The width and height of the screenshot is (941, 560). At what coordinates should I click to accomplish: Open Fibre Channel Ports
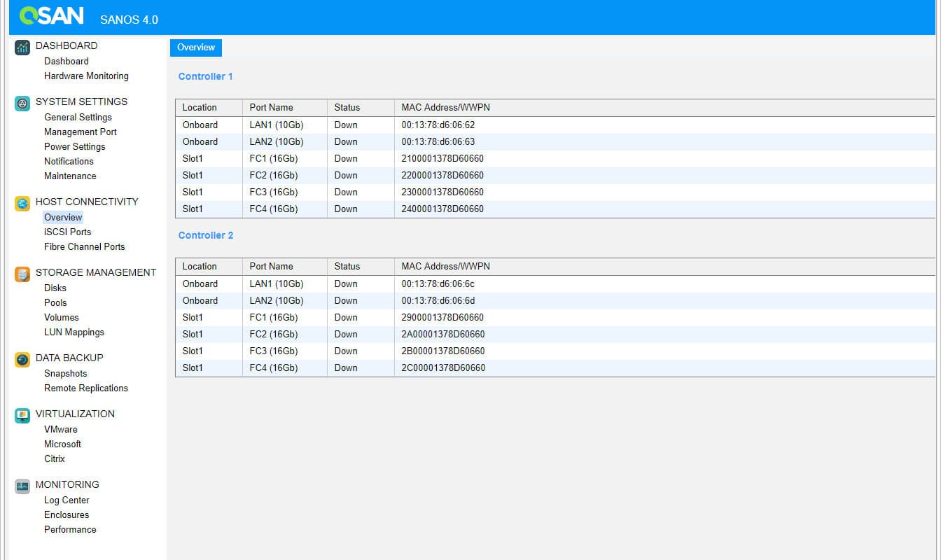click(84, 246)
